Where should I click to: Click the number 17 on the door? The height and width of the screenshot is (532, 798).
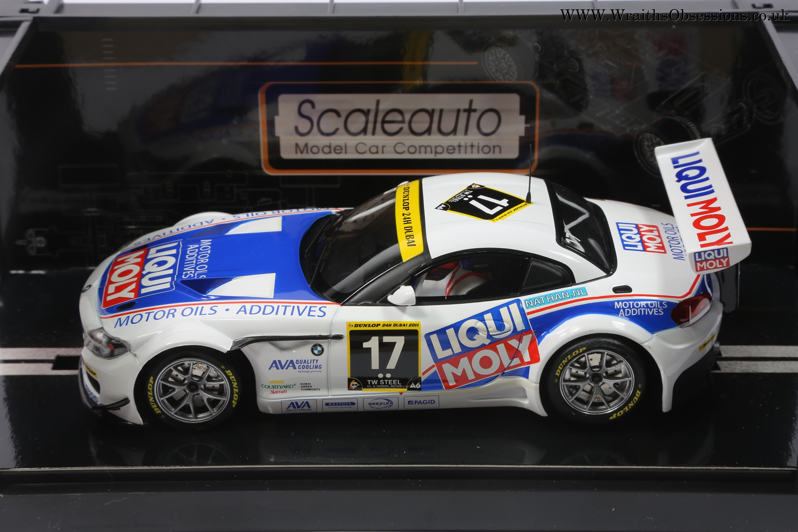click(384, 353)
